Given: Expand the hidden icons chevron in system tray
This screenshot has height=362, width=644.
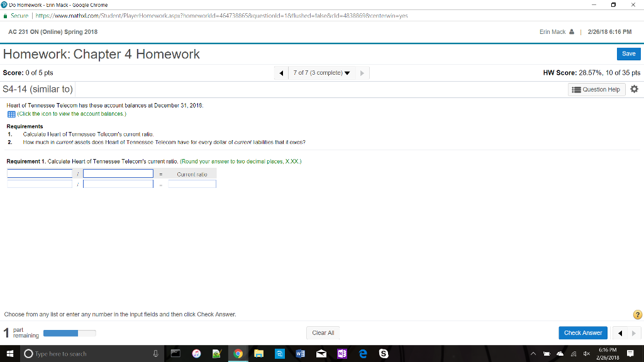Looking at the screenshot, I should click(533, 353).
